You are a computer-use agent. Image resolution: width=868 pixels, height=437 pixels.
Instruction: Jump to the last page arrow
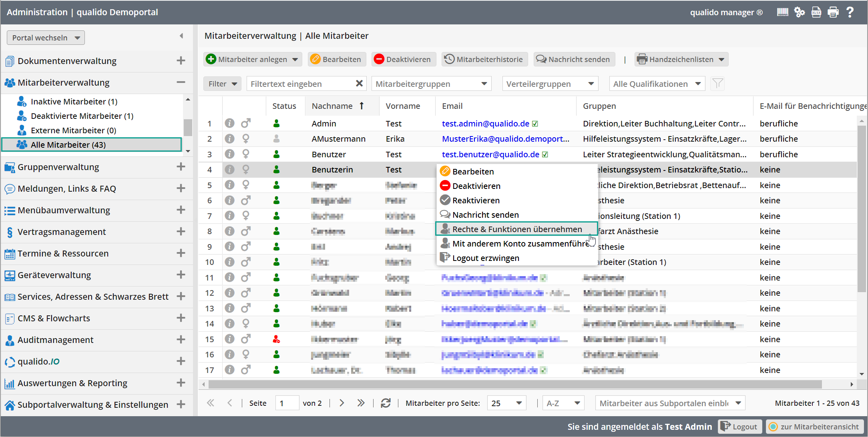(x=361, y=403)
